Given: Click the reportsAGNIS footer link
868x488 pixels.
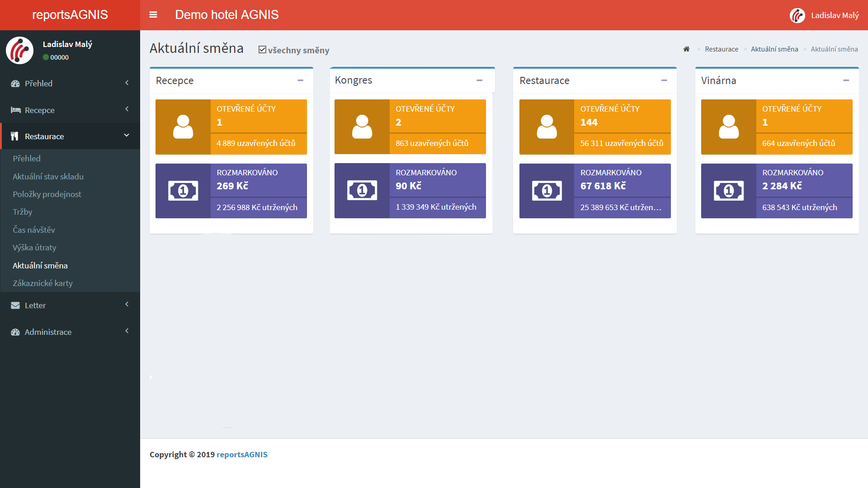Looking at the screenshot, I should [x=242, y=455].
